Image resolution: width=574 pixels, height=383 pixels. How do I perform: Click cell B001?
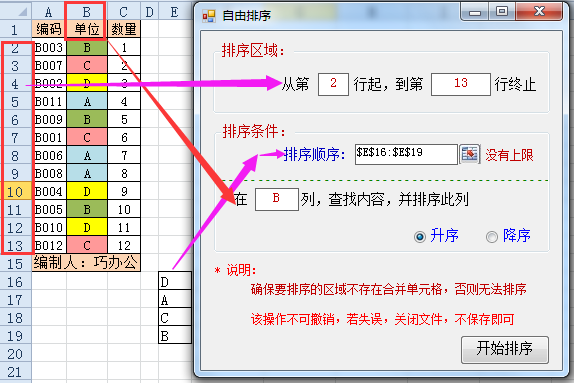(49, 137)
